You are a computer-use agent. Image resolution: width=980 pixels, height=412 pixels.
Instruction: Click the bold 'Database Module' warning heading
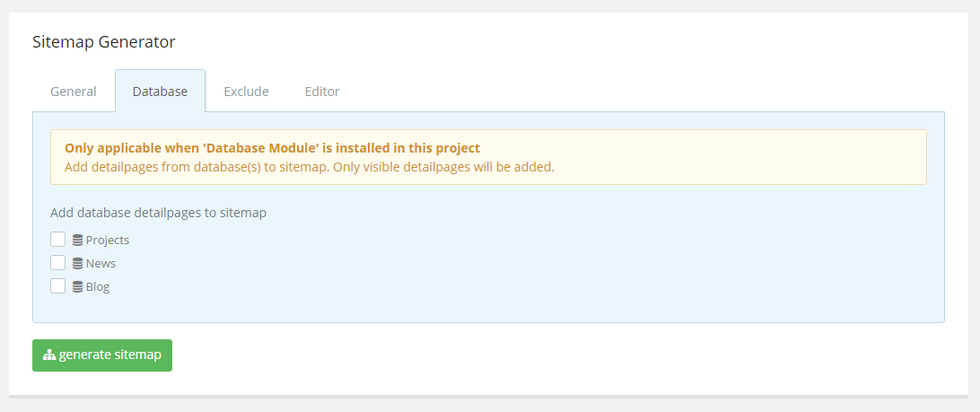(273, 148)
